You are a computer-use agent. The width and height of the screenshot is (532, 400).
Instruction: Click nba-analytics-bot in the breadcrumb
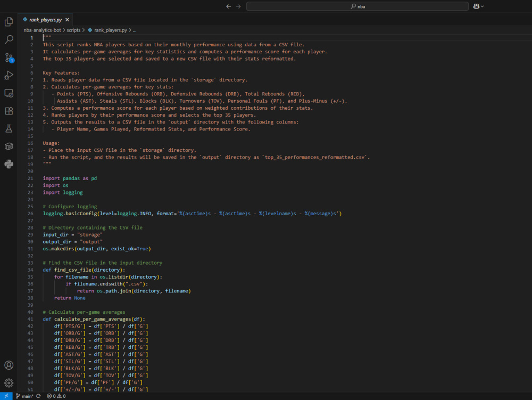coord(42,30)
